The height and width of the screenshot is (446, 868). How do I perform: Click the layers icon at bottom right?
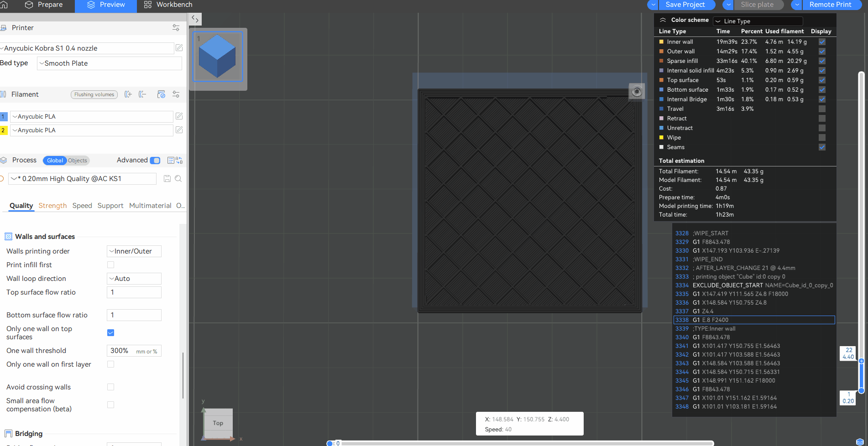click(x=860, y=441)
